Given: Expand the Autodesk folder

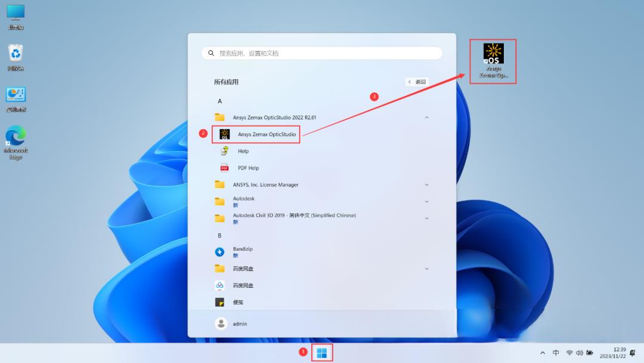Looking at the screenshot, I should pyautogui.click(x=427, y=201).
